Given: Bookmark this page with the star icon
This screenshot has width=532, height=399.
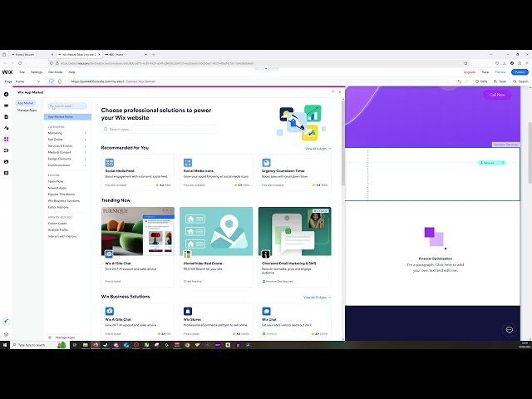Looking at the screenshot, I should click(x=465, y=63).
